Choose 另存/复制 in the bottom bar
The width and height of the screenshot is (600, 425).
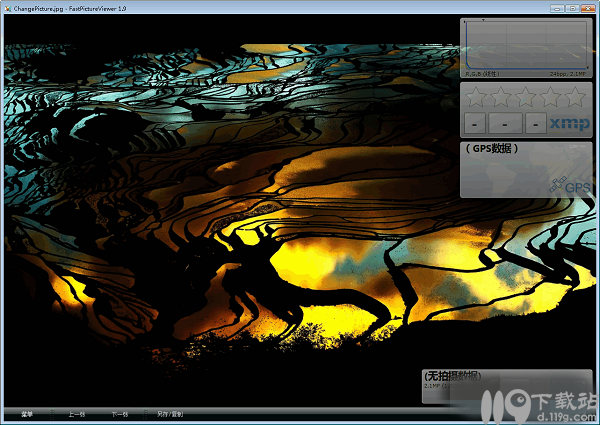(170, 414)
